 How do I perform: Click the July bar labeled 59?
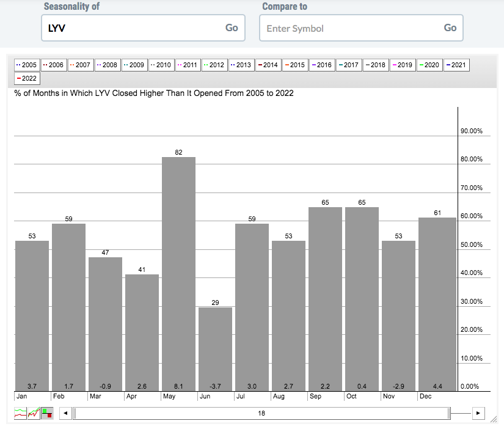pos(252,307)
